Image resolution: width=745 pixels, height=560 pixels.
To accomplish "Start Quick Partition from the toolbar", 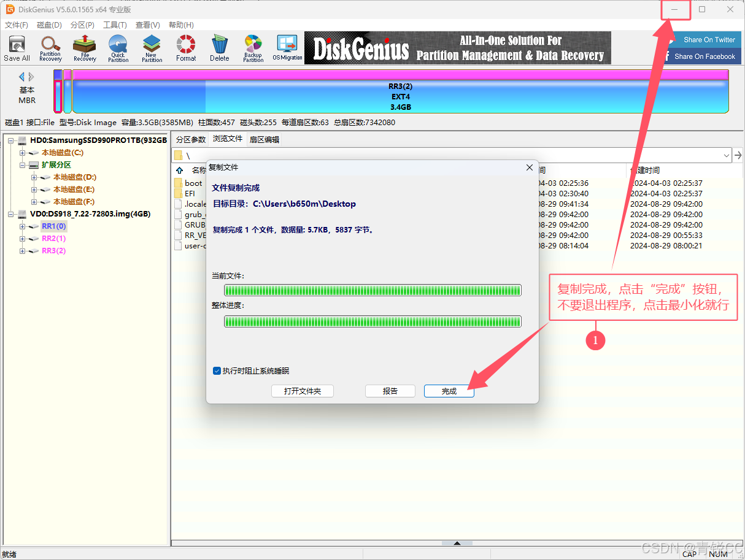I will (x=118, y=48).
